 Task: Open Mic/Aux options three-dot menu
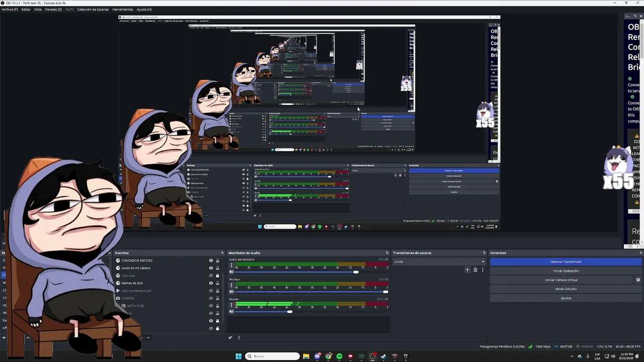pyautogui.click(x=231, y=285)
